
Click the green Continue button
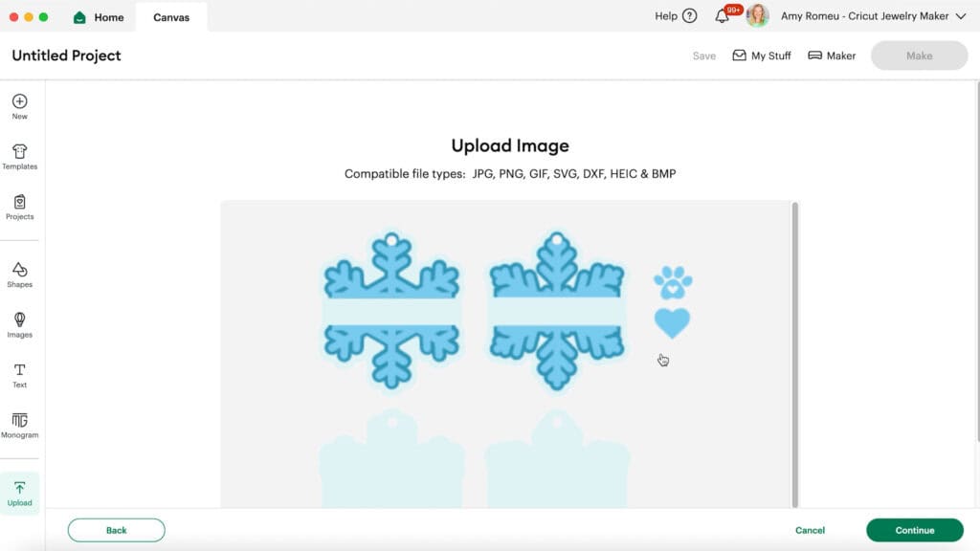pyautogui.click(x=914, y=530)
